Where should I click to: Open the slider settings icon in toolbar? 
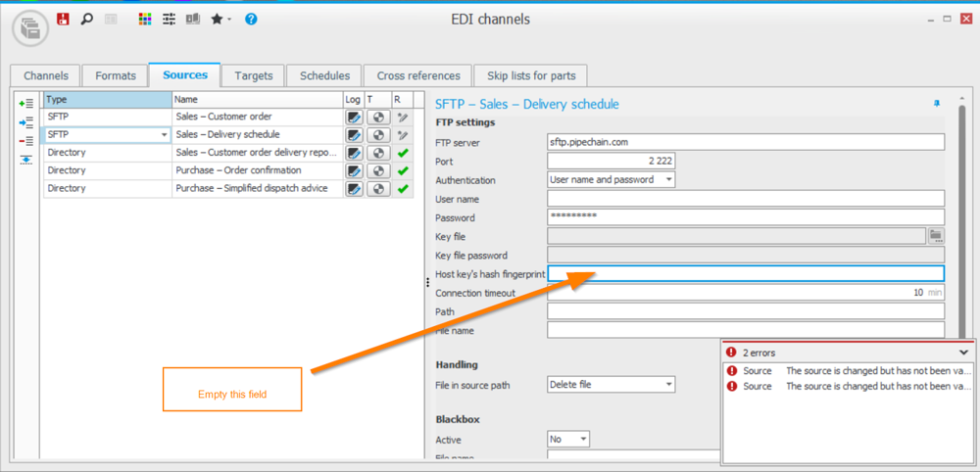[x=169, y=20]
